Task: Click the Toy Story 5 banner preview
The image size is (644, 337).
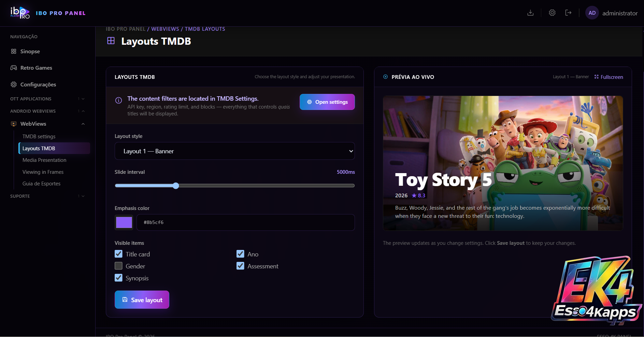Action: (x=503, y=163)
